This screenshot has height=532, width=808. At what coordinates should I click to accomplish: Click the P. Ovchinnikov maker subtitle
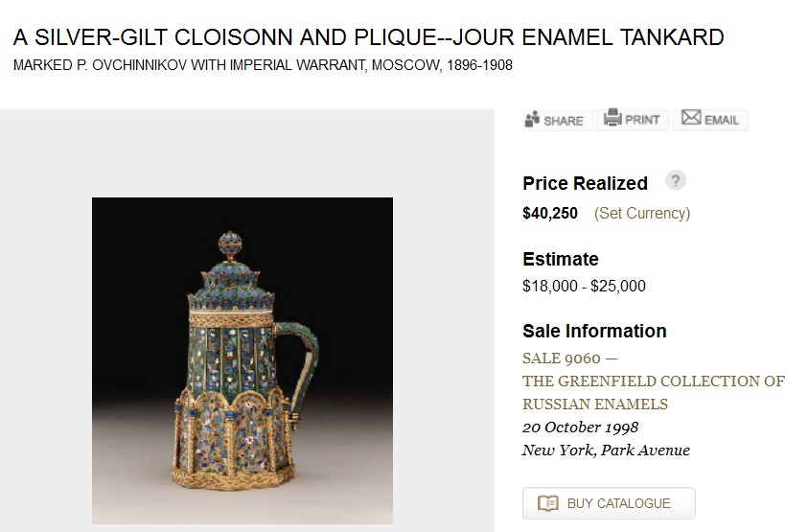[x=263, y=66]
